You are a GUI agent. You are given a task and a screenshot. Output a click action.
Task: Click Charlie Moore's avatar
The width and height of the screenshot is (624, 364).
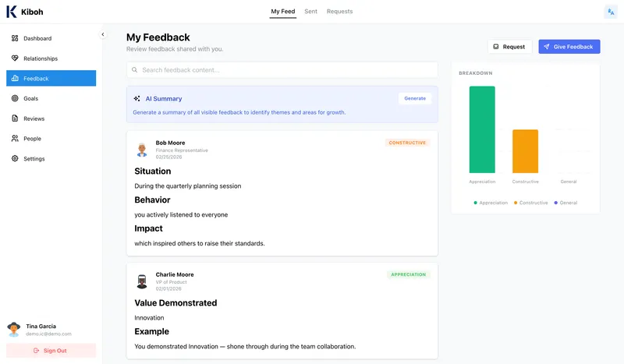point(142,281)
